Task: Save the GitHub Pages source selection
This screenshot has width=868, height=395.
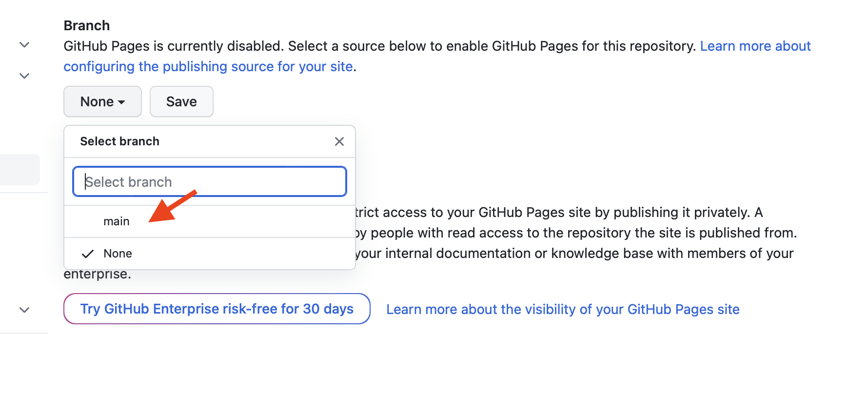Action: pyautogui.click(x=181, y=101)
